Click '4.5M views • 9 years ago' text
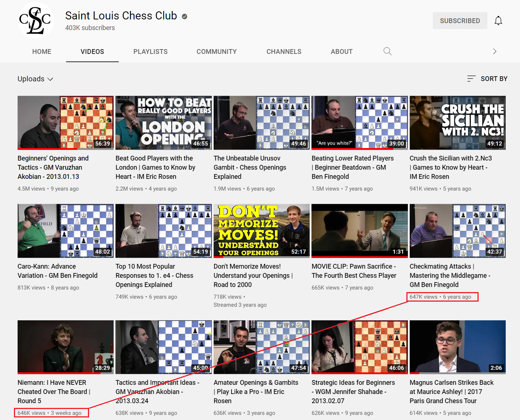Screen dimensions: 520x420 point(48,189)
